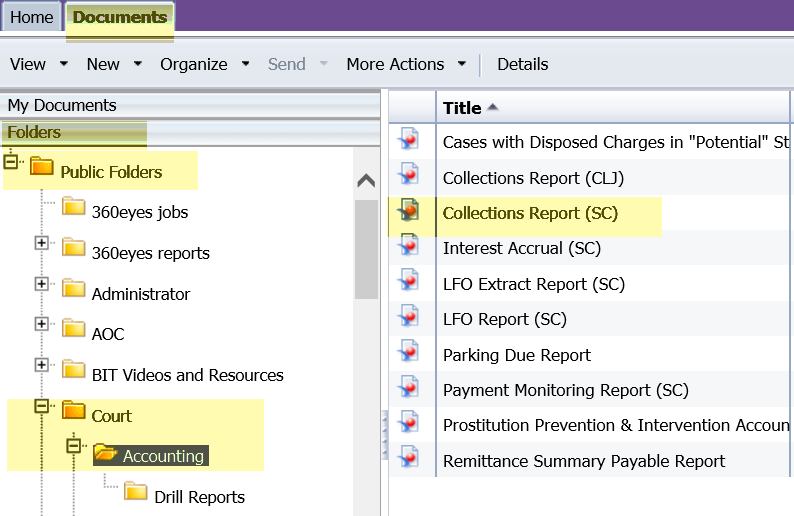Click the report icon for Cases with Disposed Charges
Viewport: 794px width, 516px height.
(409, 139)
